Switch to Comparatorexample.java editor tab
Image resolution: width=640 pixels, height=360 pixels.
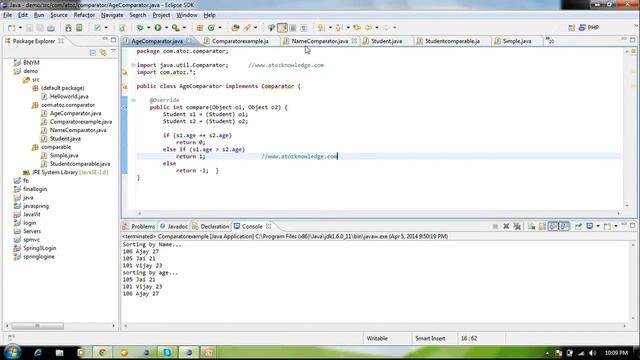tap(240, 41)
